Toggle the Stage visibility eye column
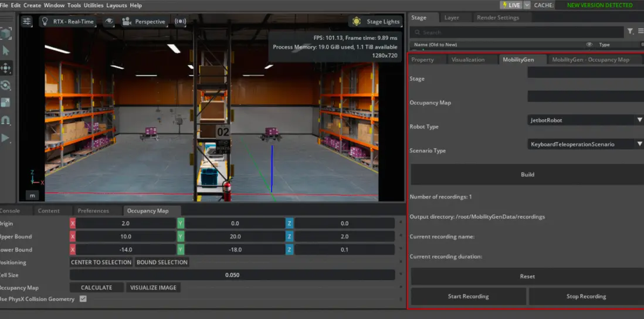This screenshot has width=644, height=319. point(589,45)
